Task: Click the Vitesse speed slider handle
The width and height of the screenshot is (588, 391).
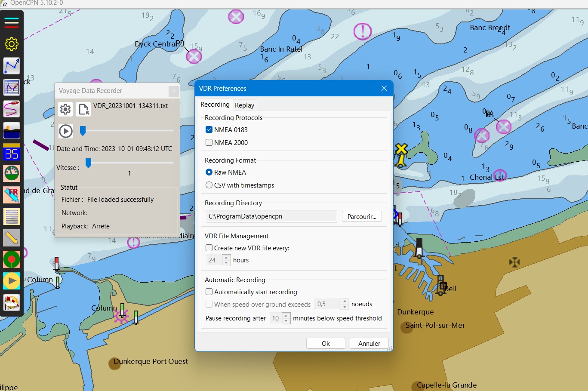Action: 88,163
